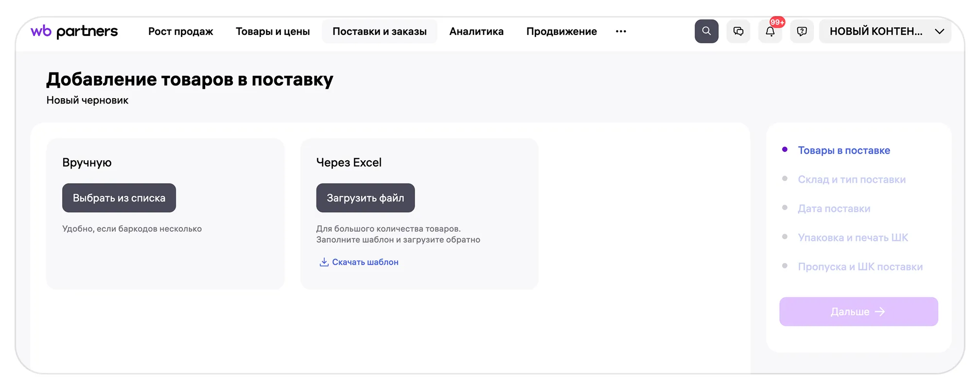The image size is (980, 389).
Task: Click the wb partners logo
Action: click(74, 32)
